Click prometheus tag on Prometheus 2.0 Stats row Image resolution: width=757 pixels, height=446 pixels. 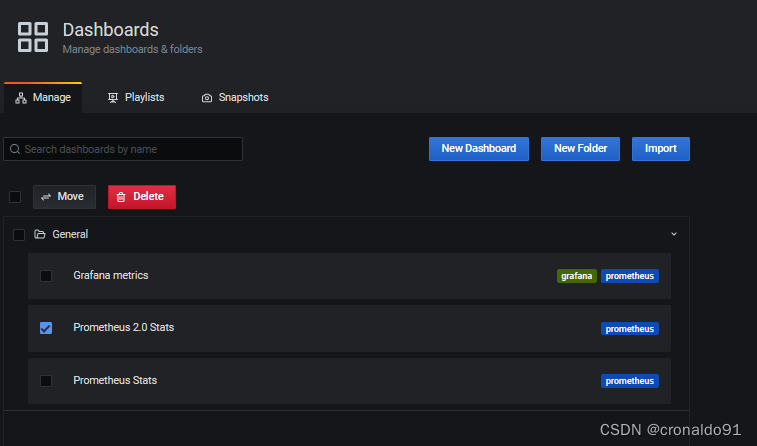(630, 329)
